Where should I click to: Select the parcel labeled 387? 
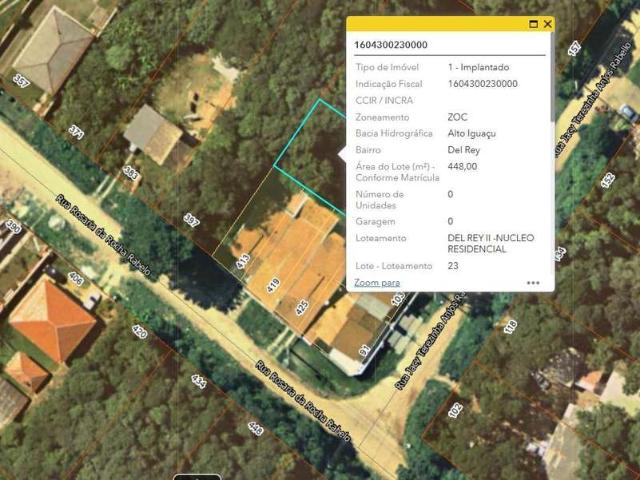coord(192,220)
